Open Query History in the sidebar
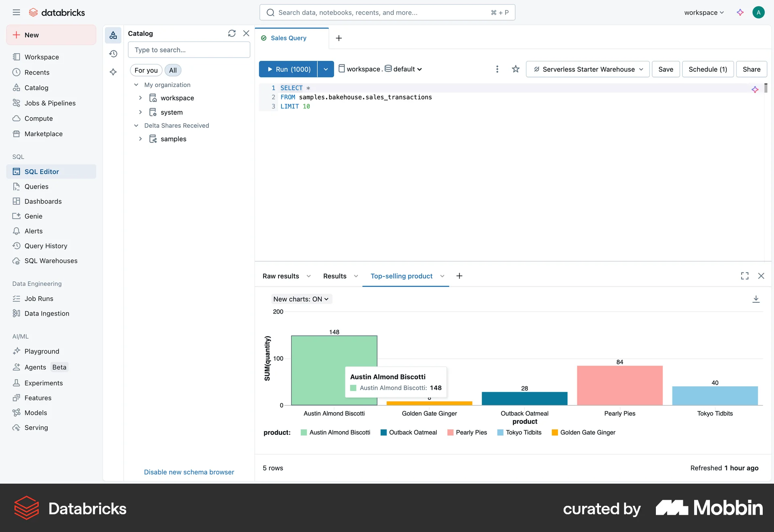 pyautogui.click(x=46, y=245)
